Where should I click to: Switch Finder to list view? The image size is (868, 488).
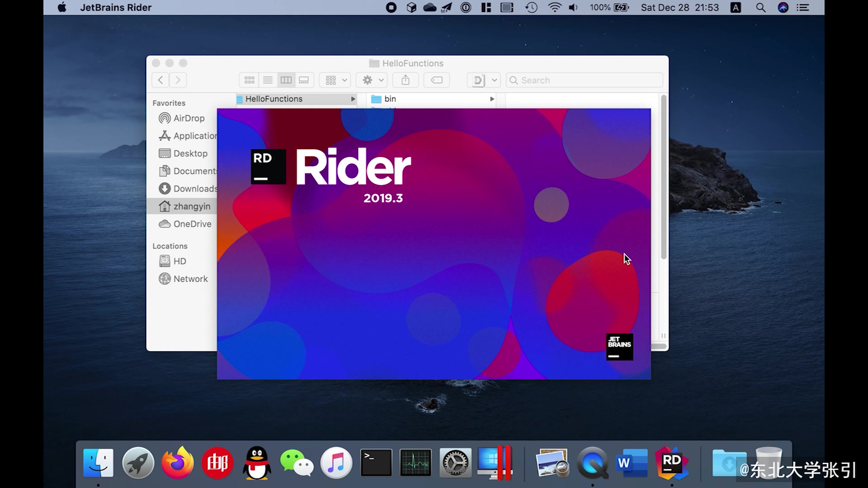coord(268,80)
